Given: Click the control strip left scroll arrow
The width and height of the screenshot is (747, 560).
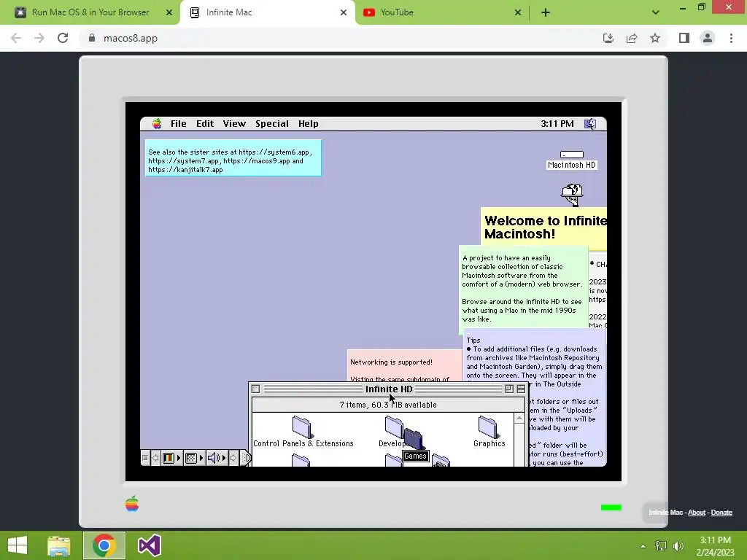Looking at the screenshot, I should tap(155, 458).
